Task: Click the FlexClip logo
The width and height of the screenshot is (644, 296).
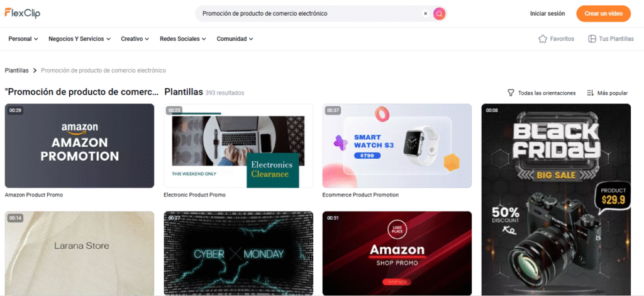Action: coord(23,13)
